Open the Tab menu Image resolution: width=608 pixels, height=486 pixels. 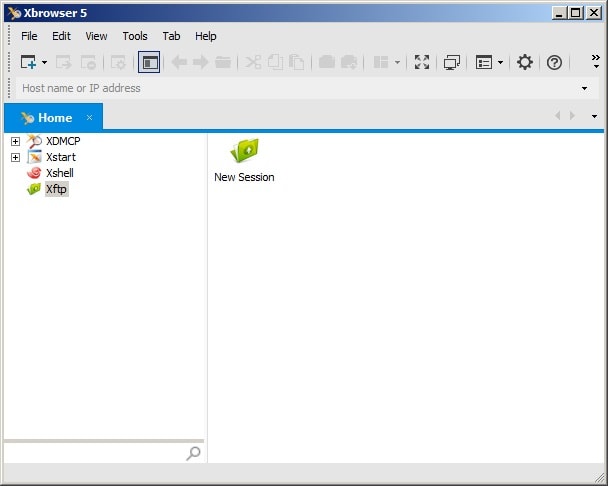pyautogui.click(x=171, y=36)
